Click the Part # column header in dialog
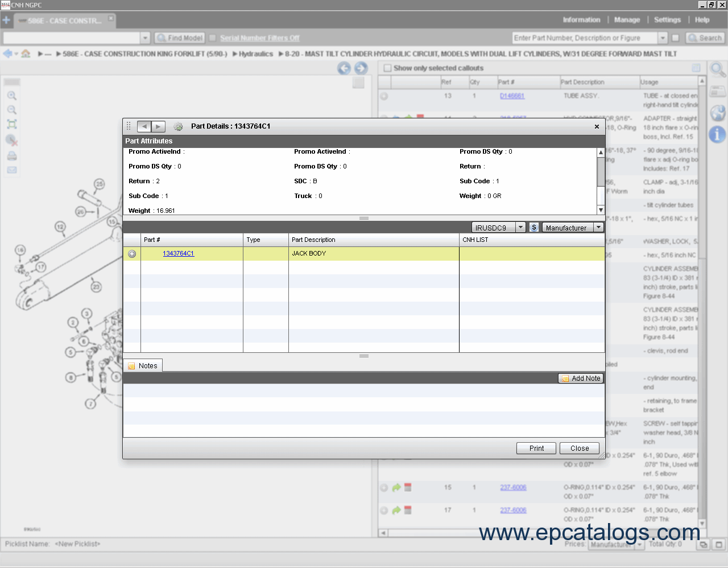The image size is (728, 568). pyautogui.click(x=192, y=240)
